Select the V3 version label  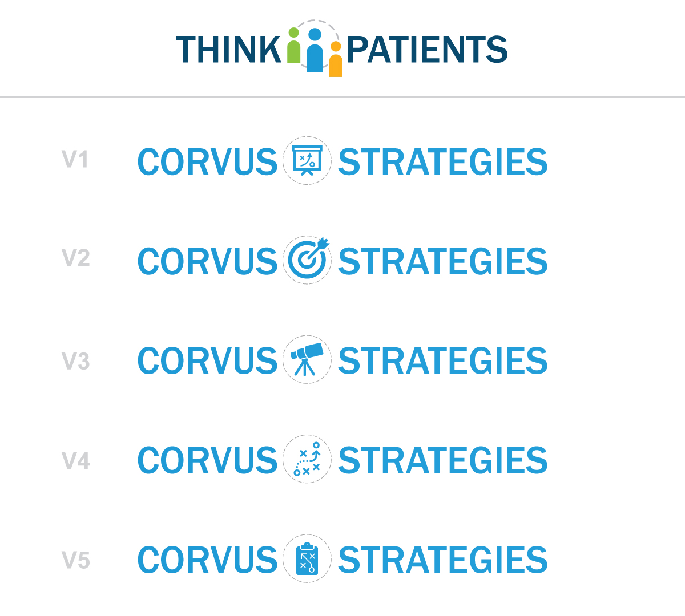tap(75, 361)
